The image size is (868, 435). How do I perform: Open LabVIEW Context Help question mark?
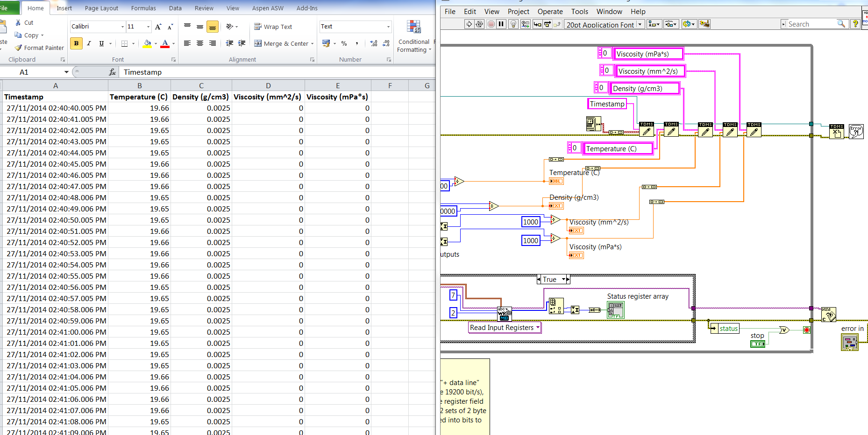[x=855, y=24]
